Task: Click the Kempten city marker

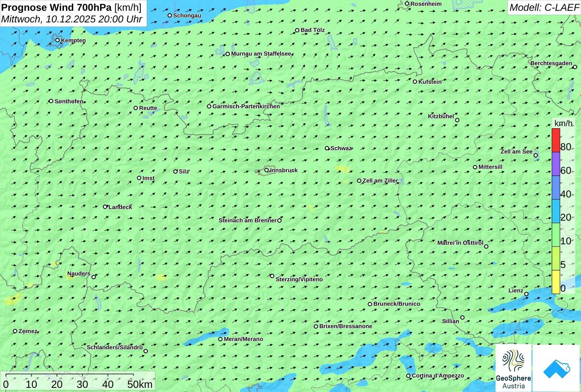Action: 58,40
